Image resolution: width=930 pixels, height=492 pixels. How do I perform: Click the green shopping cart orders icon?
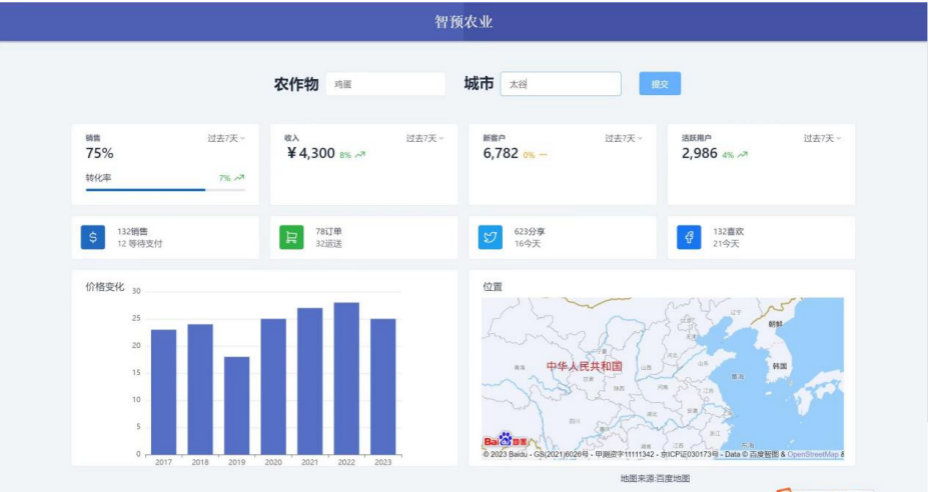(291, 237)
